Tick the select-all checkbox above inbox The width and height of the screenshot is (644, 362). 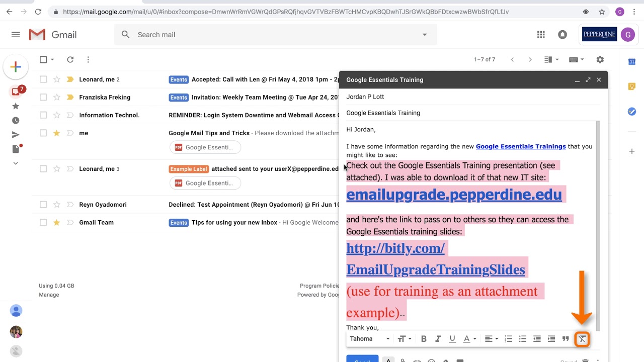click(x=43, y=59)
